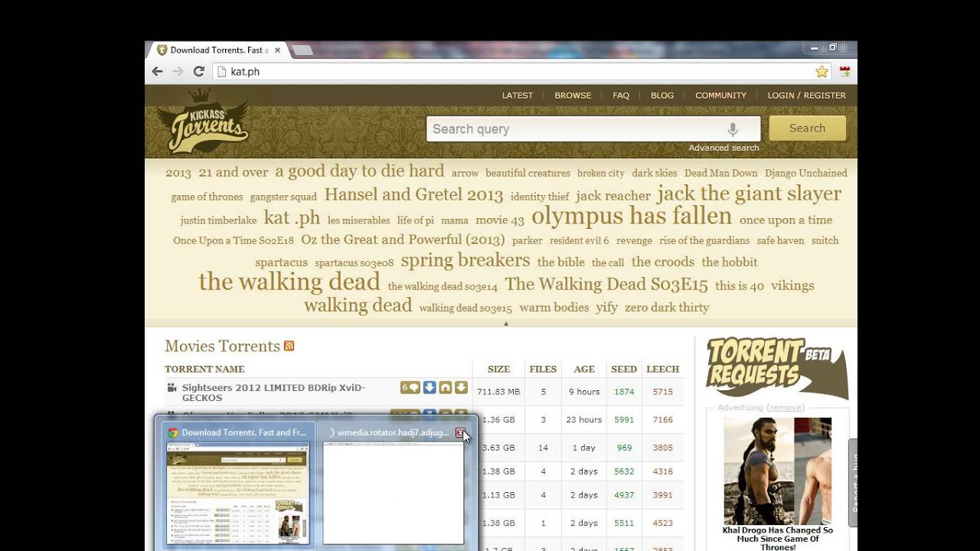Click 'Django Unchained' tag
Screen dimensions: 980x551
[x=806, y=173]
